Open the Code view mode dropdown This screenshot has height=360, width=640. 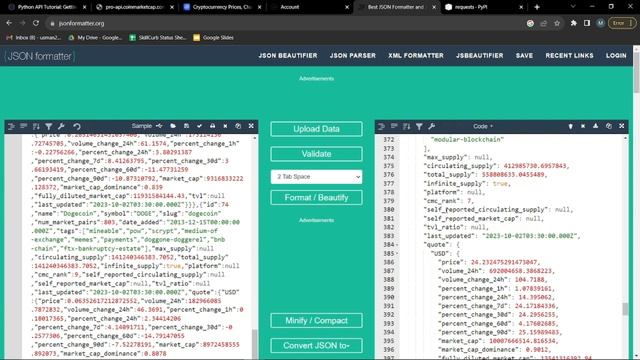483,127
